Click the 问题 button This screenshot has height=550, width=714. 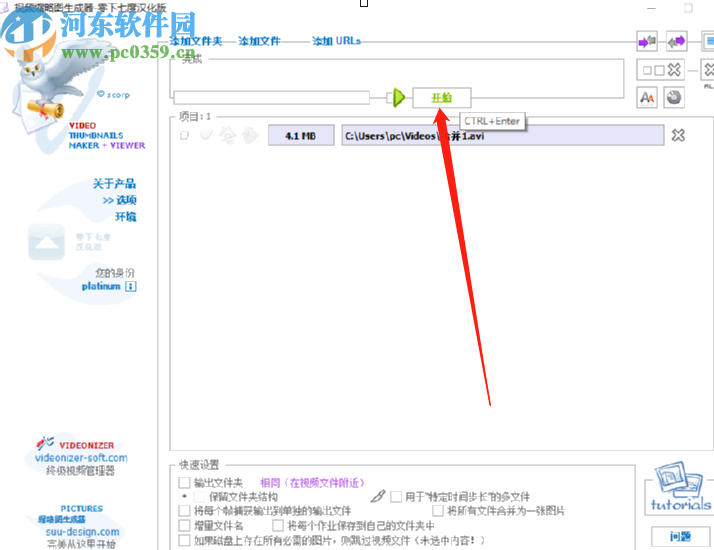[x=680, y=537]
